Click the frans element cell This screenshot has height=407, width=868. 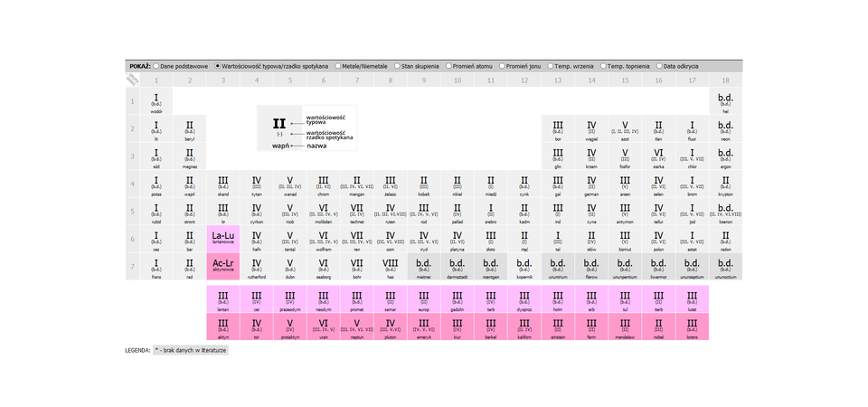156,266
